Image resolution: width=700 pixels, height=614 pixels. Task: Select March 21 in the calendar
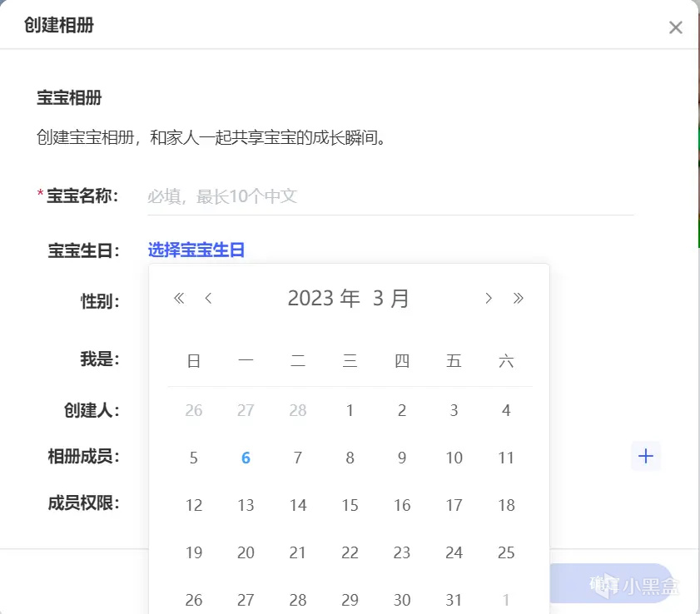click(298, 553)
